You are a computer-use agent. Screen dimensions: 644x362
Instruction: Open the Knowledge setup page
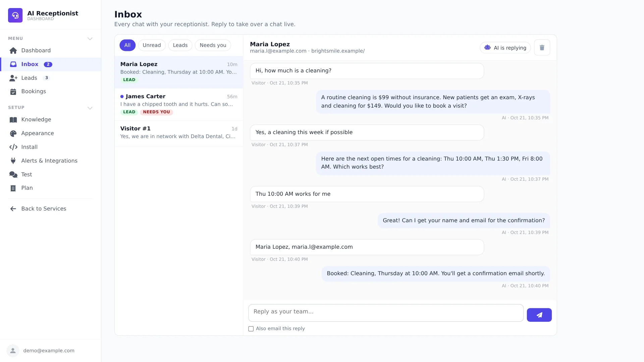pos(50,120)
